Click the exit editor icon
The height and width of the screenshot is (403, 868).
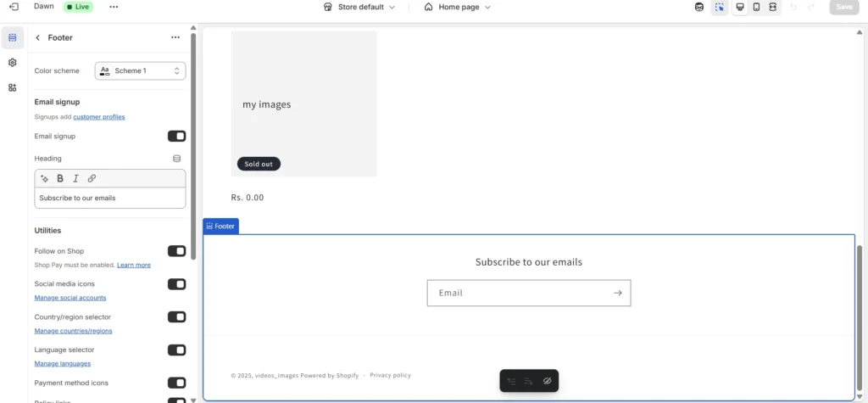click(x=13, y=7)
